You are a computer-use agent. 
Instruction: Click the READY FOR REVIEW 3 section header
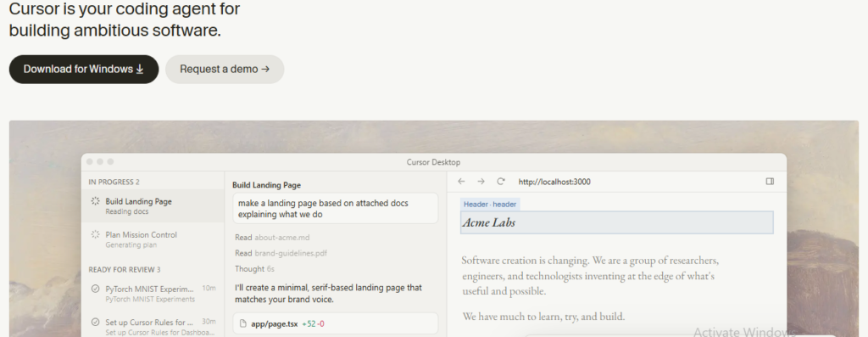tap(125, 269)
